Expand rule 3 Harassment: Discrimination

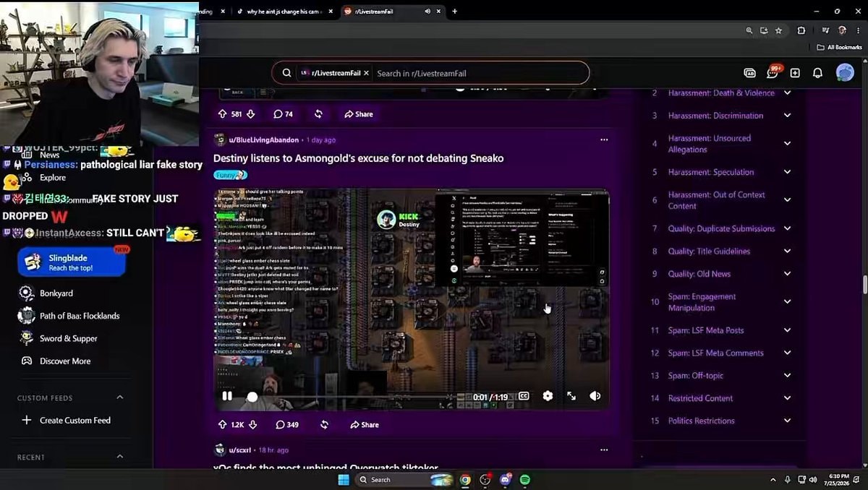click(787, 116)
